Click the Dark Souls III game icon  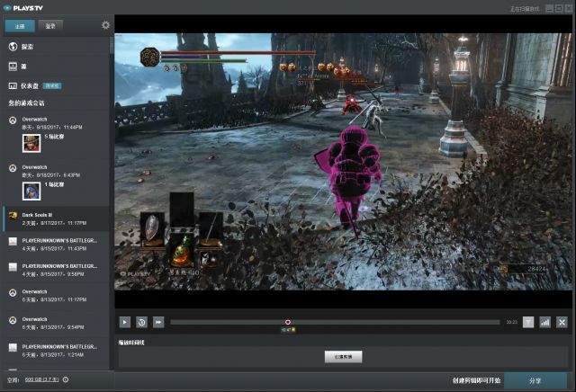13,216
